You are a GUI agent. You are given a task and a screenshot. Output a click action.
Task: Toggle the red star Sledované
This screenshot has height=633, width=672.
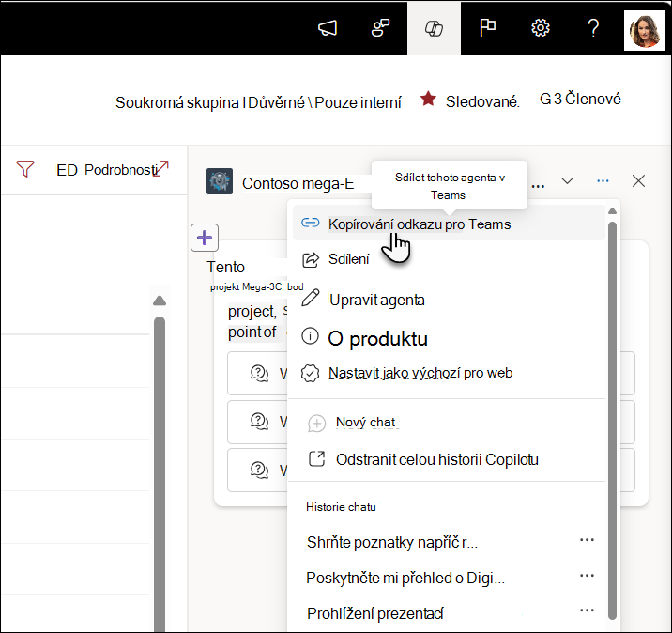click(428, 99)
